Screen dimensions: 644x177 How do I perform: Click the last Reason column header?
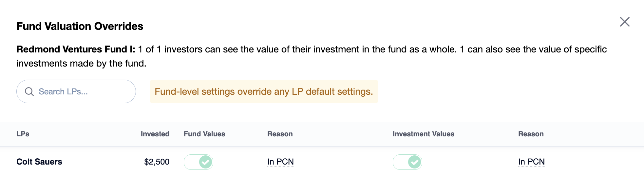pos(531,134)
